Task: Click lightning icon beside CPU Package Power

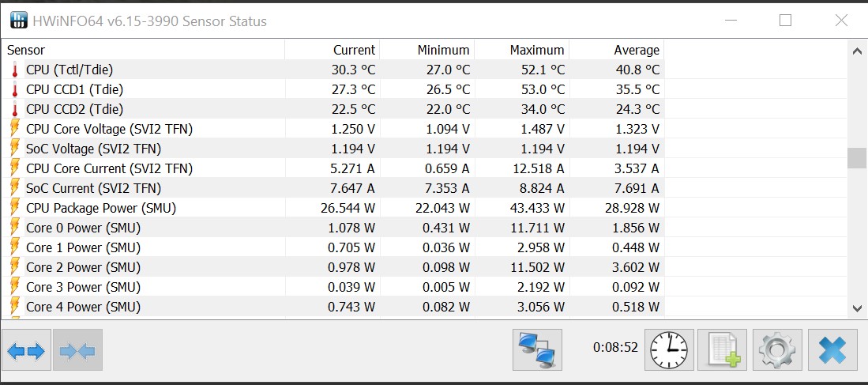Action: click(15, 208)
